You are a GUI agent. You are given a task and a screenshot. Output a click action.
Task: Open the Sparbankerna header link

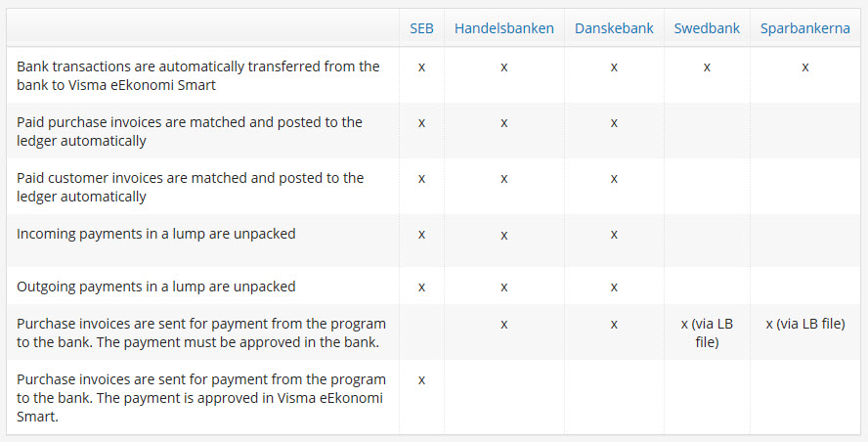coord(804,28)
